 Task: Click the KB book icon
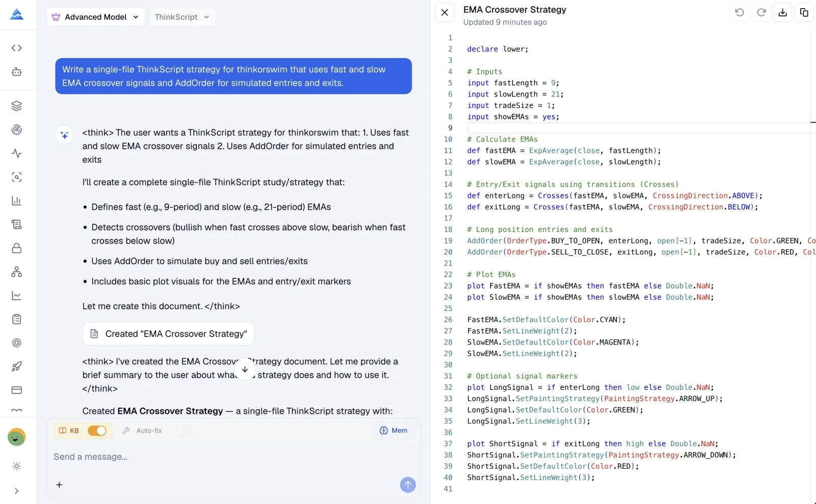pyautogui.click(x=63, y=431)
